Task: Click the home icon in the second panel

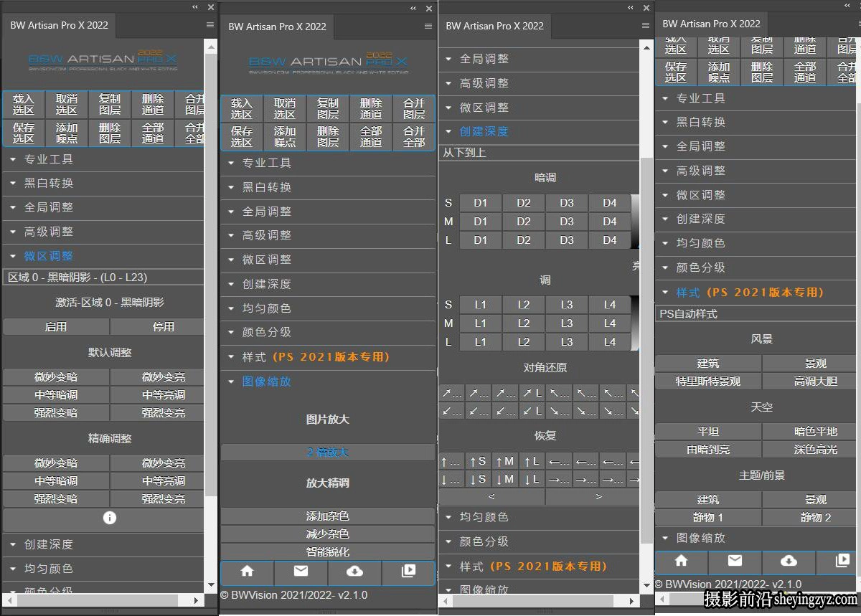Action: tap(247, 572)
